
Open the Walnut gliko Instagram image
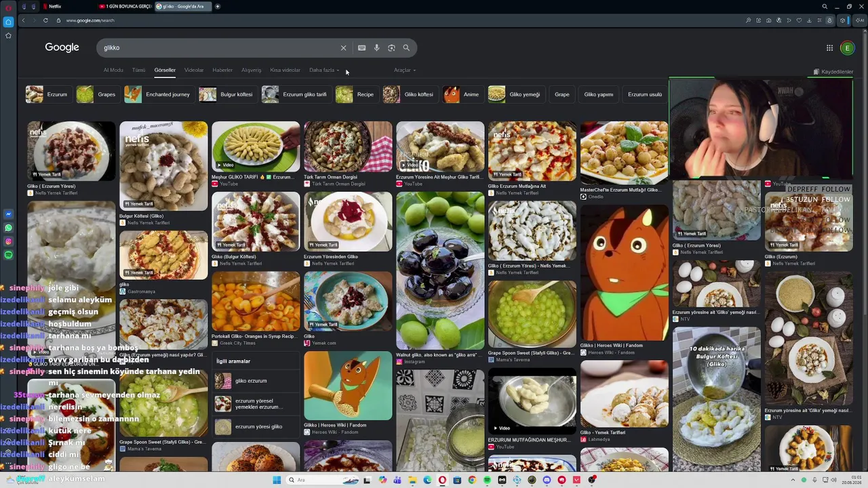pos(440,270)
